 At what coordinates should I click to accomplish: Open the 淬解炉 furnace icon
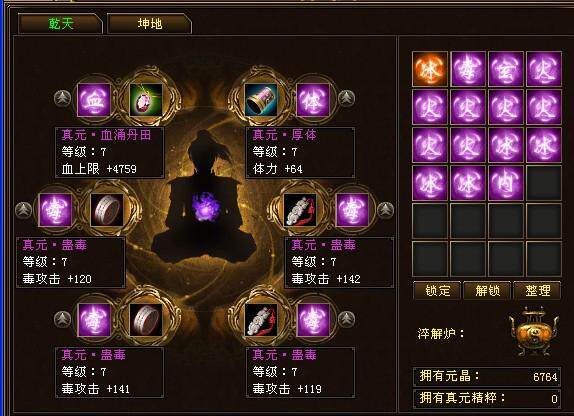pos(534,332)
